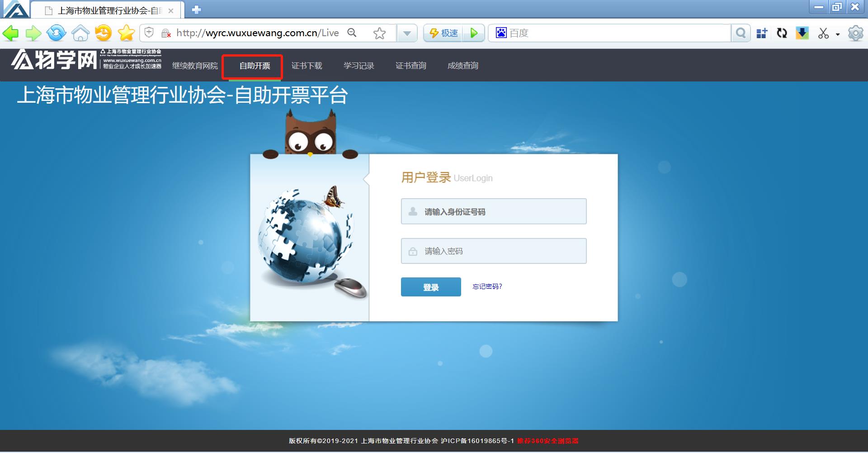Select the 自助开票 navigation item

(255, 66)
